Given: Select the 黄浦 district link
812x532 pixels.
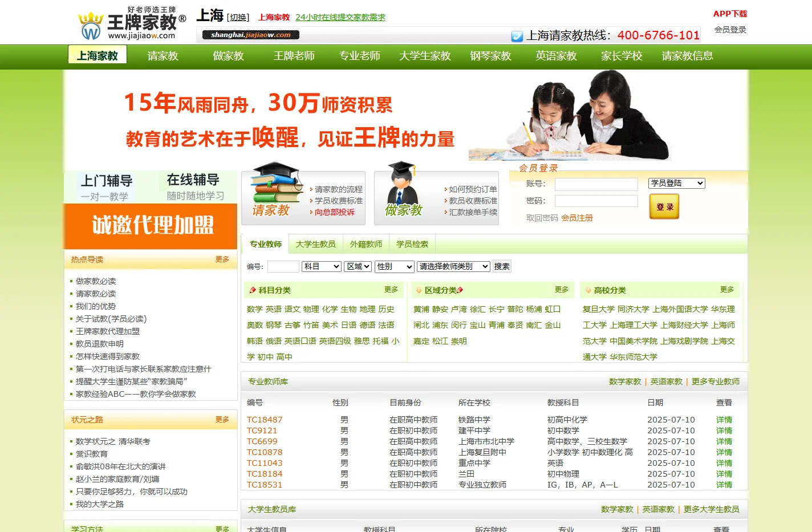Looking at the screenshot, I should tap(421, 309).
